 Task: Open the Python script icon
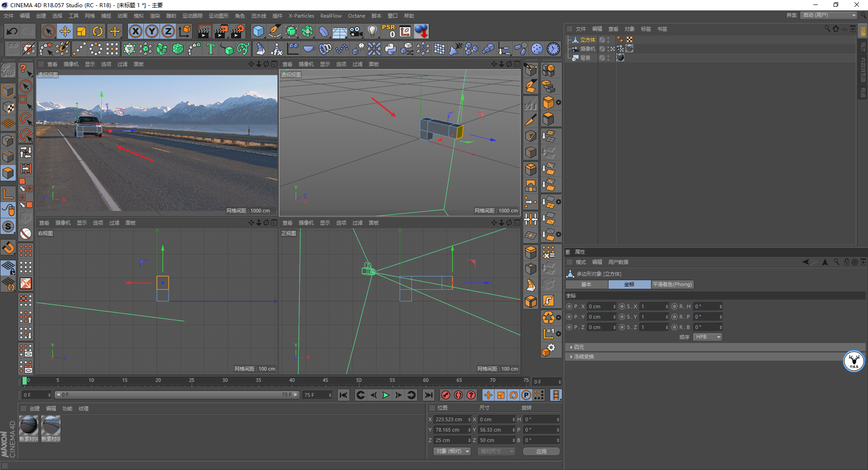[391, 49]
